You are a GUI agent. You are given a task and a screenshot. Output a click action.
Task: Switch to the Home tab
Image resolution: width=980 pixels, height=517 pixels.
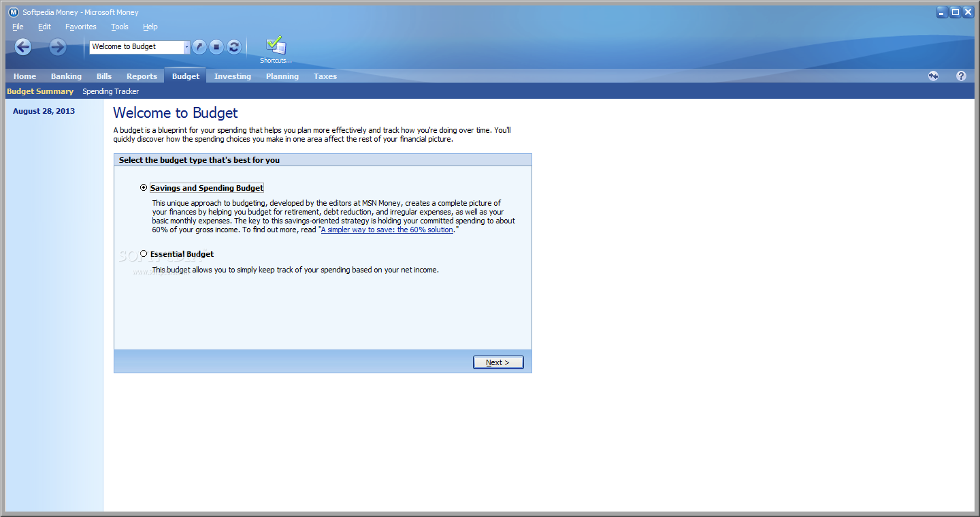24,76
